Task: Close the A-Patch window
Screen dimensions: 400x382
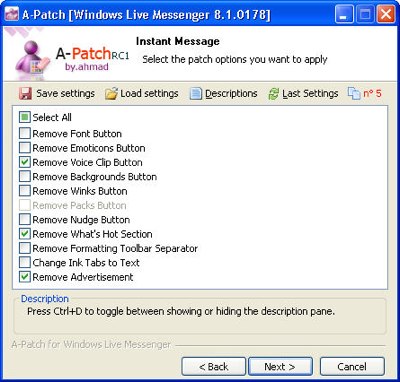Action: 386,15
